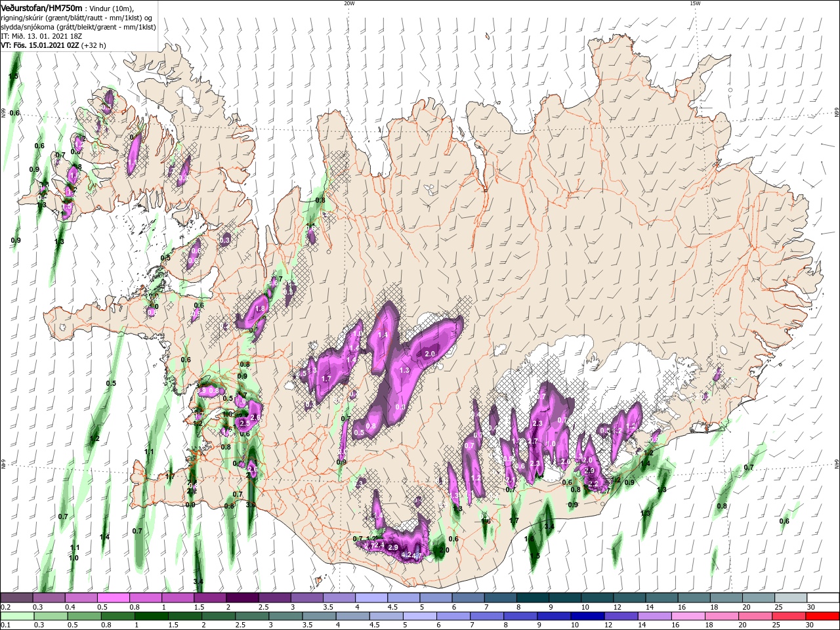
Task: Pick the dark purple snow swatch between 2 and 2.5
Action: click(242, 598)
